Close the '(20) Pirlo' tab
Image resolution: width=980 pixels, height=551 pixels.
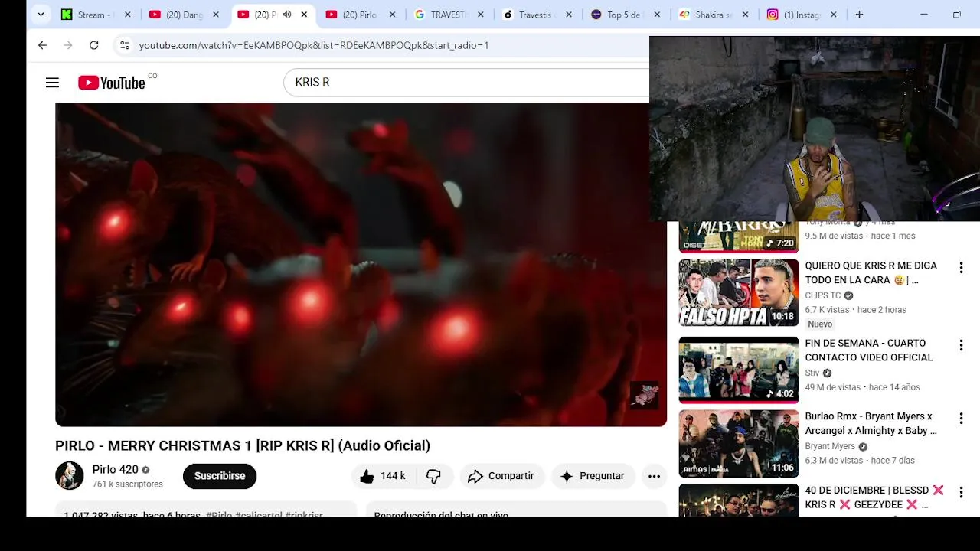click(x=392, y=15)
